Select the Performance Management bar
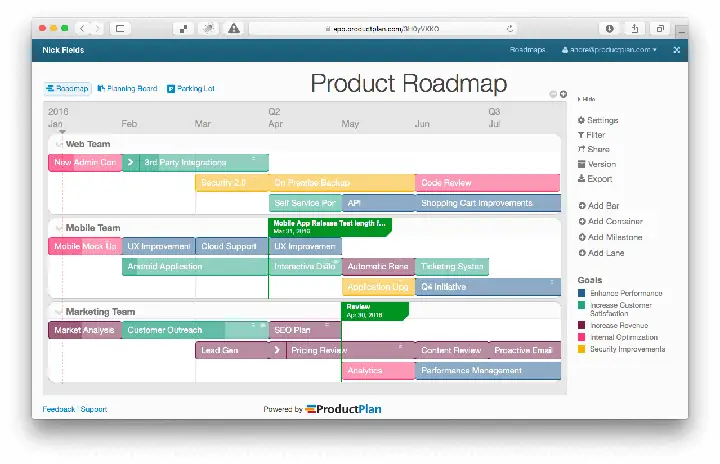 (488, 371)
